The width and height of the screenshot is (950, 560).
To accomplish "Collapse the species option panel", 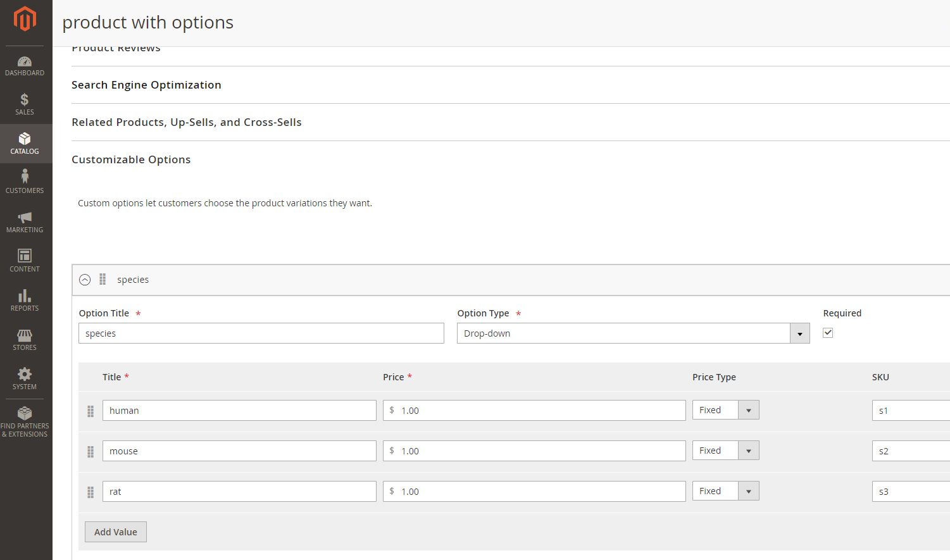I will 85,279.
